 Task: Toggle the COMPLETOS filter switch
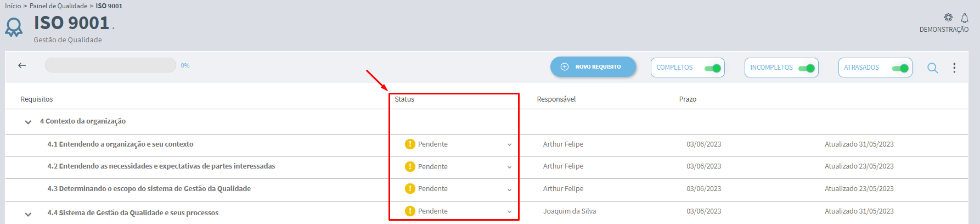click(713, 68)
